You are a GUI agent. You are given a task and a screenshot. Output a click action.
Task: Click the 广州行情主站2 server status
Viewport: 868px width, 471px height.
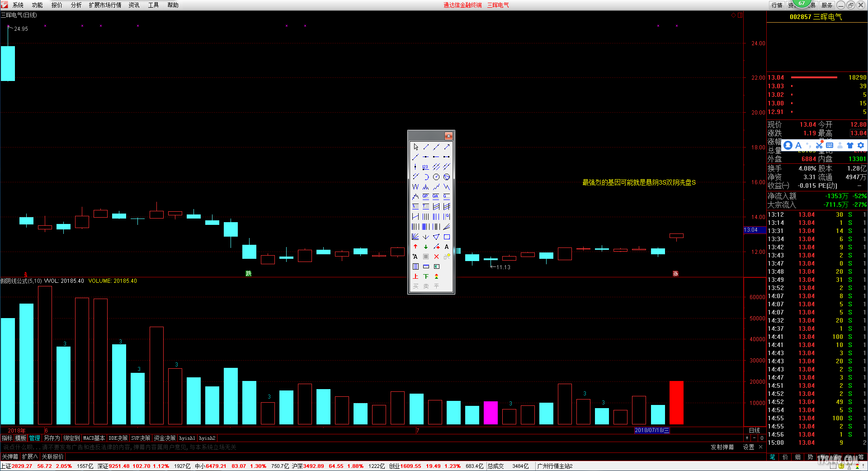point(555,466)
